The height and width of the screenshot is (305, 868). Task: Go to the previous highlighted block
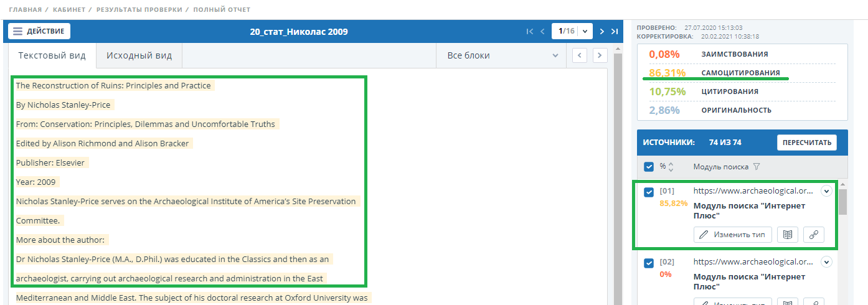click(580, 55)
